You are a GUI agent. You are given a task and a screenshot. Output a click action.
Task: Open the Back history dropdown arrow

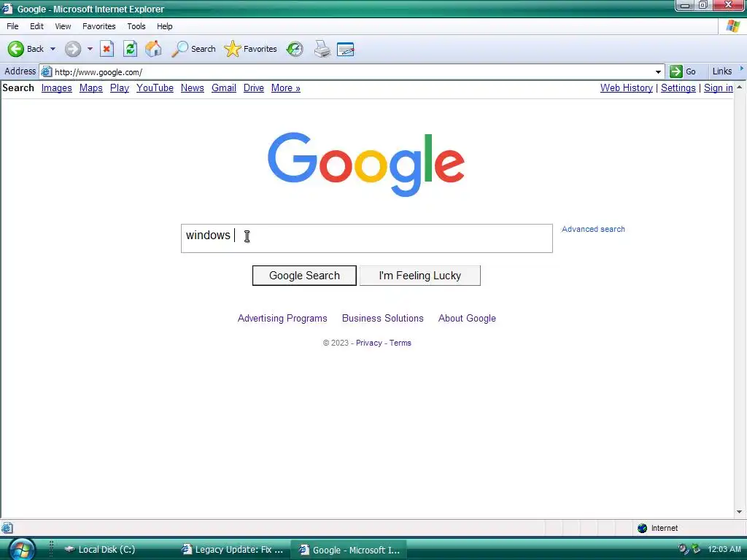[x=53, y=49]
